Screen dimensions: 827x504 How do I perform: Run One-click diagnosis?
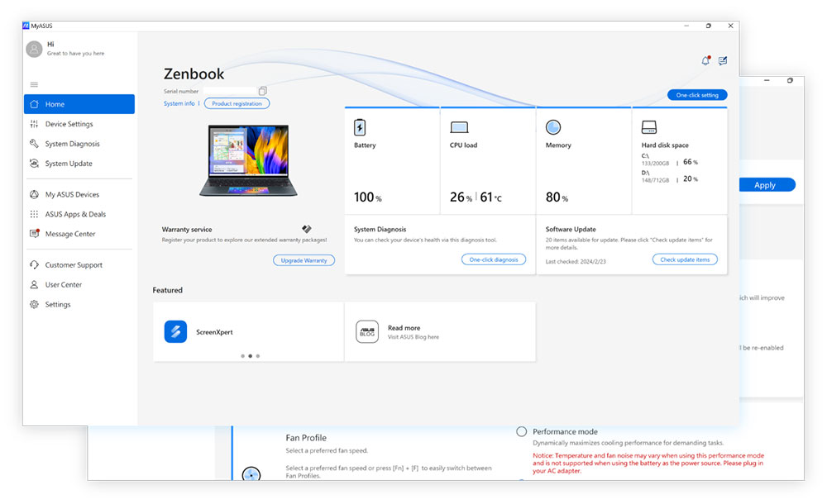click(x=494, y=259)
